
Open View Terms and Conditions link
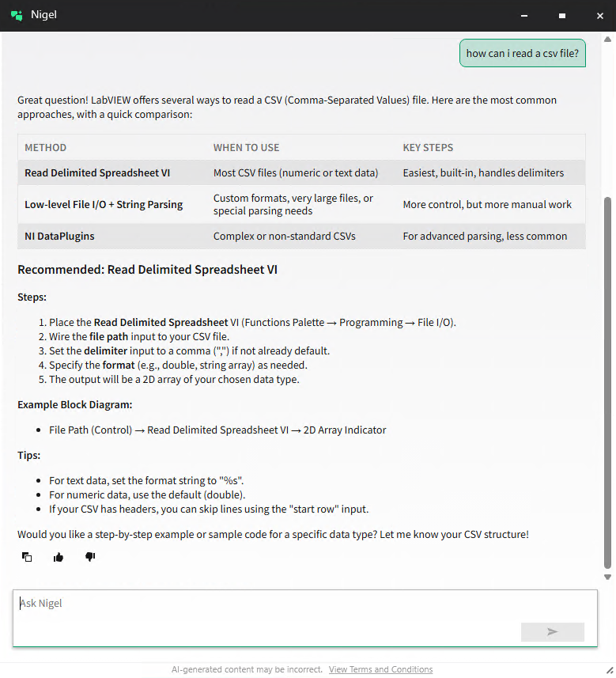[380, 669]
